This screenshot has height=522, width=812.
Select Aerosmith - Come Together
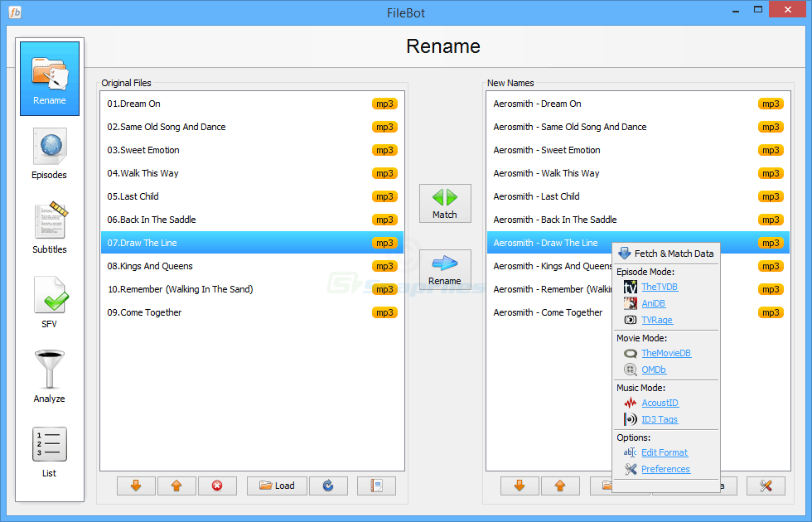coord(549,313)
